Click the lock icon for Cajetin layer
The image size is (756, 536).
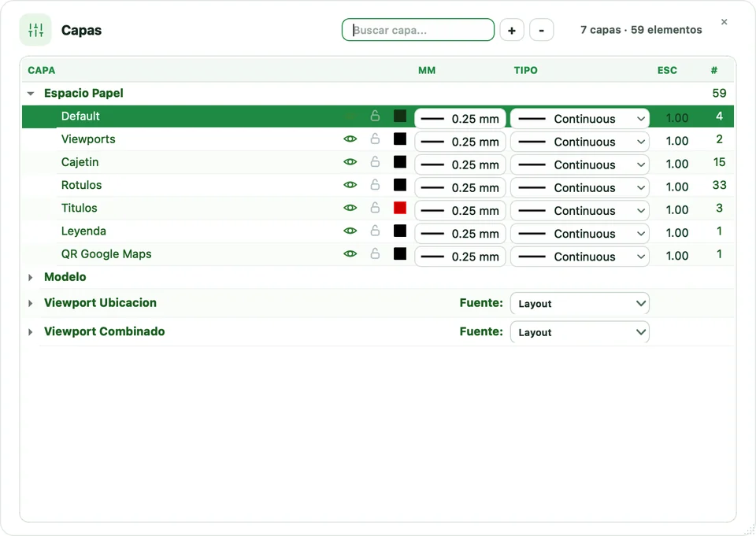[375, 161]
